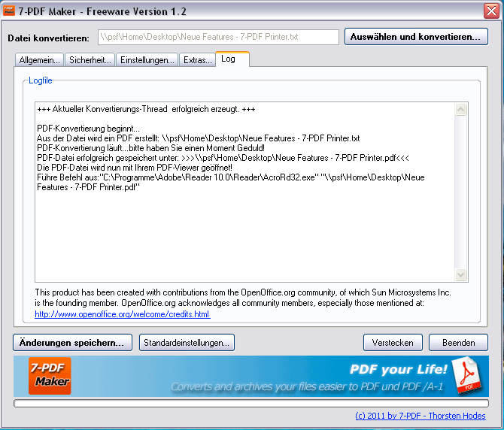
Task: Click the 'Die PDF-Datei wird nun' log line
Action: [x=135, y=168]
